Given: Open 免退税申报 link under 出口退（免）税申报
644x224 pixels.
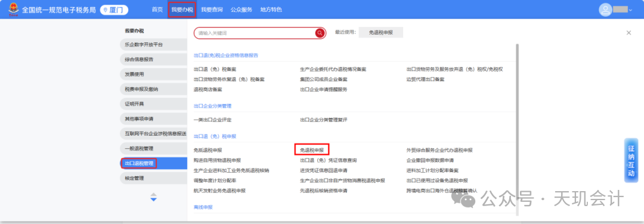Looking at the screenshot, I should coord(312,150).
